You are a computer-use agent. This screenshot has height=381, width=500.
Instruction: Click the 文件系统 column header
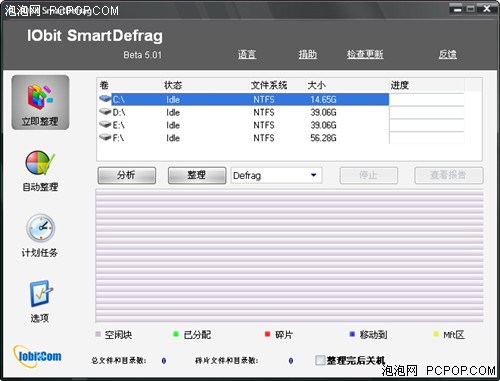click(x=269, y=85)
